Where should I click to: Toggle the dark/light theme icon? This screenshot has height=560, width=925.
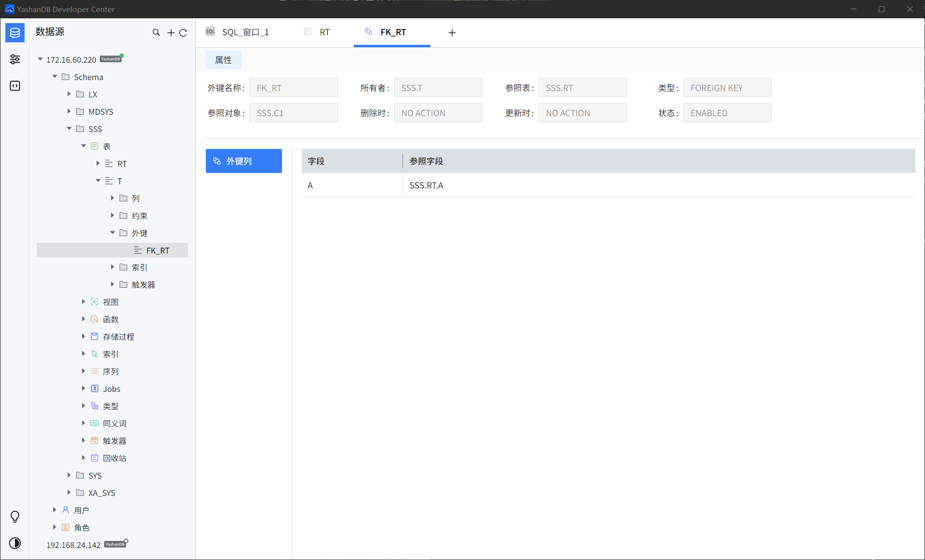click(x=15, y=543)
